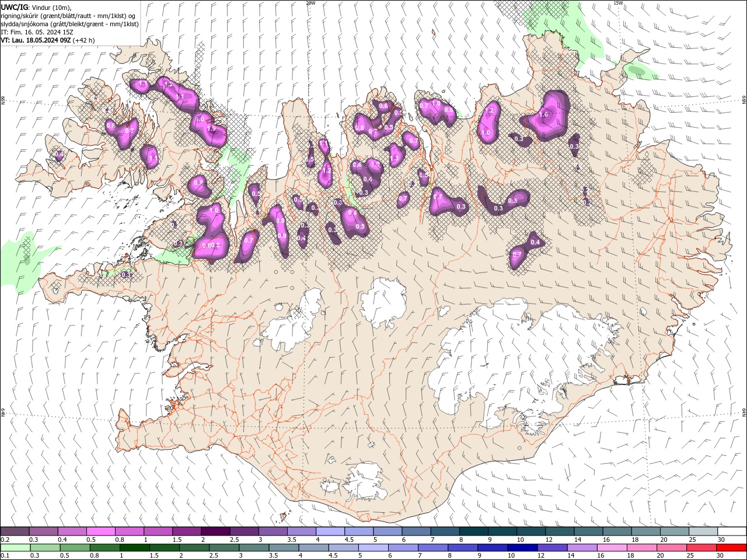Click the pale green swatch after 0.1
747x560 pixels.
[x=15, y=548]
